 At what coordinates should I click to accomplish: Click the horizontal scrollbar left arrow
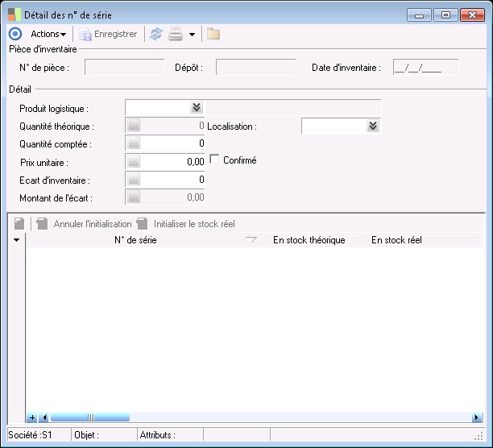coord(44,417)
